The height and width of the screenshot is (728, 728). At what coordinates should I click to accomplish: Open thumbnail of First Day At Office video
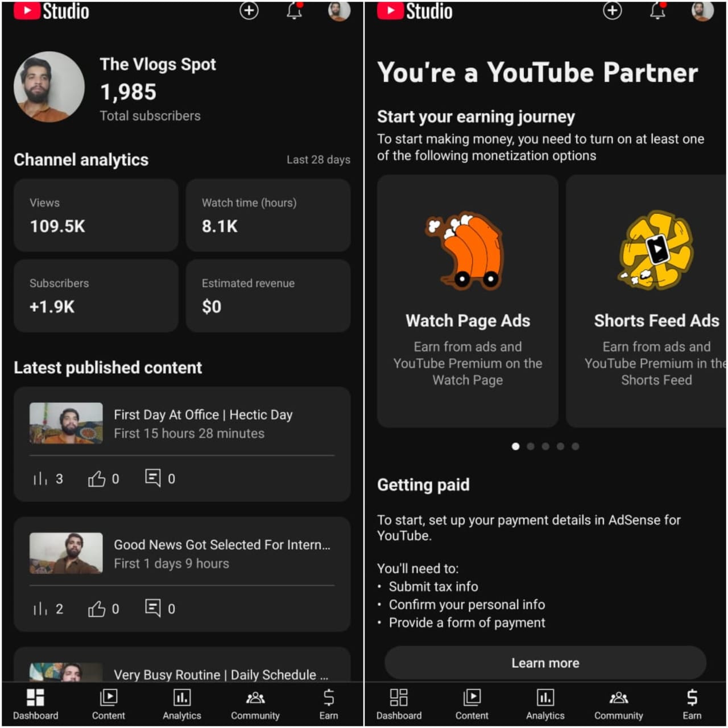(x=66, y=423)
